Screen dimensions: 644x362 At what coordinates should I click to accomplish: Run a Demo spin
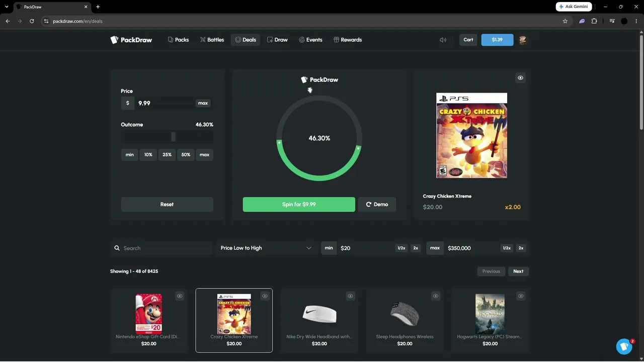[377, 205]
